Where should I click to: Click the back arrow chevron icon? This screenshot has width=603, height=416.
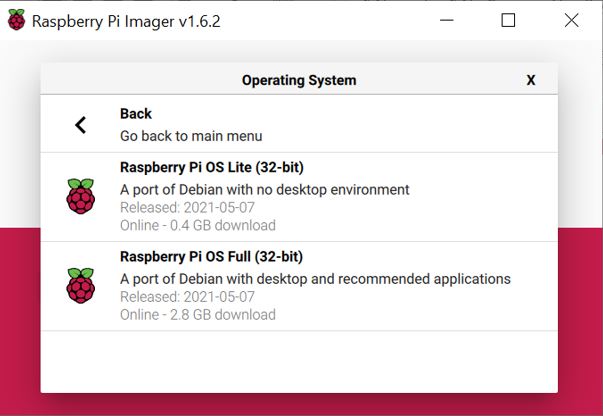tap(81, 125)
